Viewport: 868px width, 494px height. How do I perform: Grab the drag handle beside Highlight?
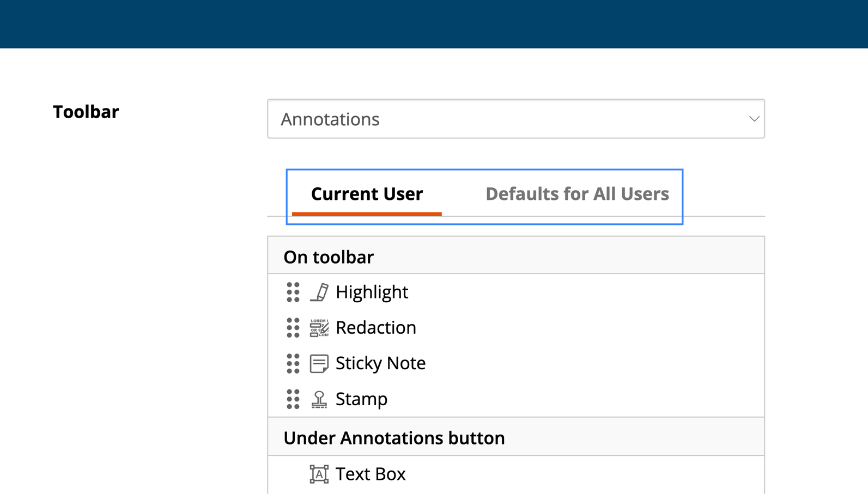pyautogui.click(x=293, y=292)
